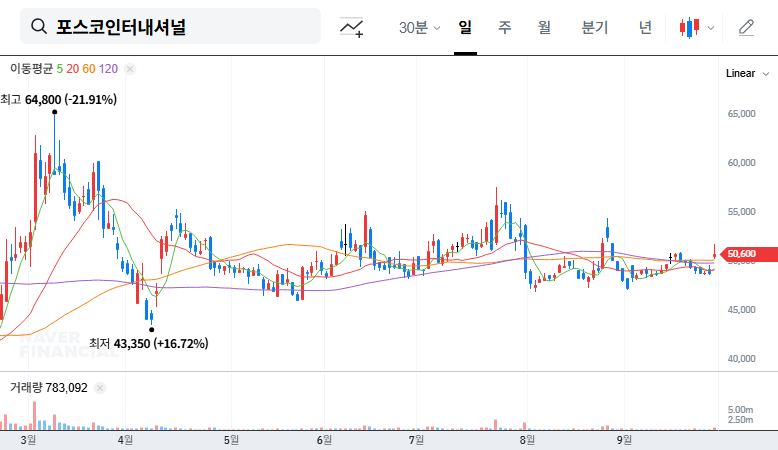Click the search magnifier icon

pos(39,26)
